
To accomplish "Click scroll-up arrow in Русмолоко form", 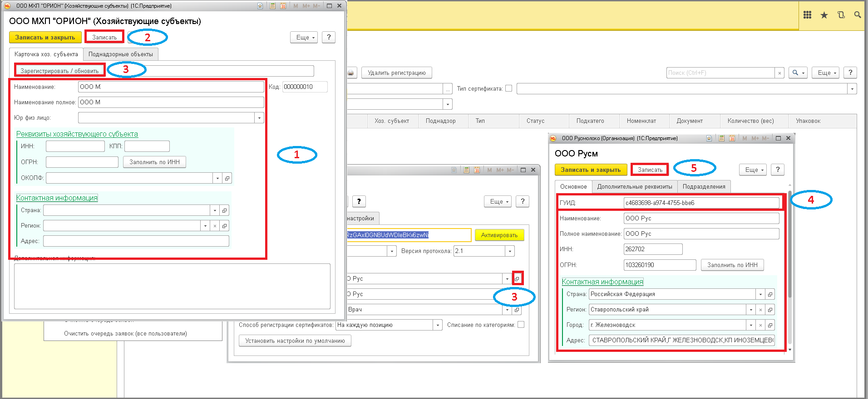I will click(790, 185).
